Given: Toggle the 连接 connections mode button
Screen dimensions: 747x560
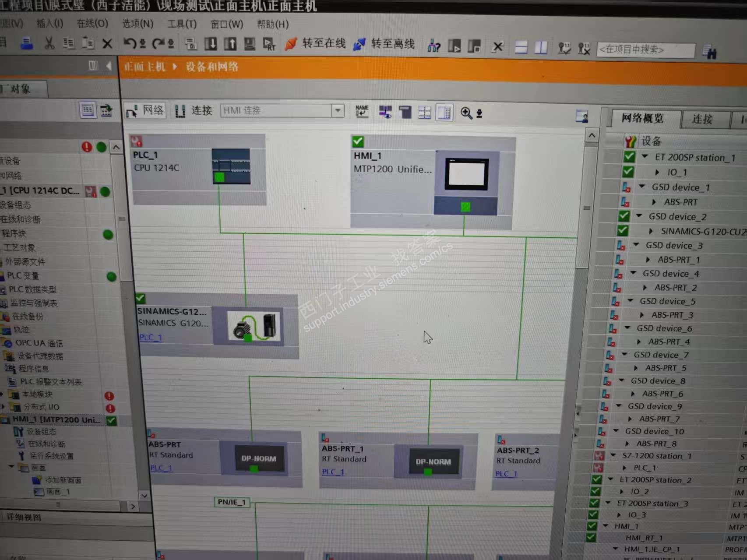Looking at the screenshot, I should tap(194, 111).
